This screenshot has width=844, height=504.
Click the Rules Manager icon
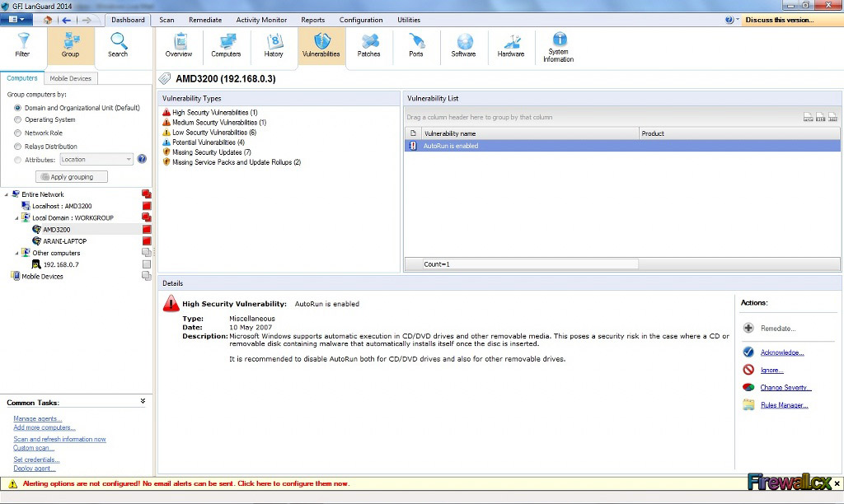[748, 405]
